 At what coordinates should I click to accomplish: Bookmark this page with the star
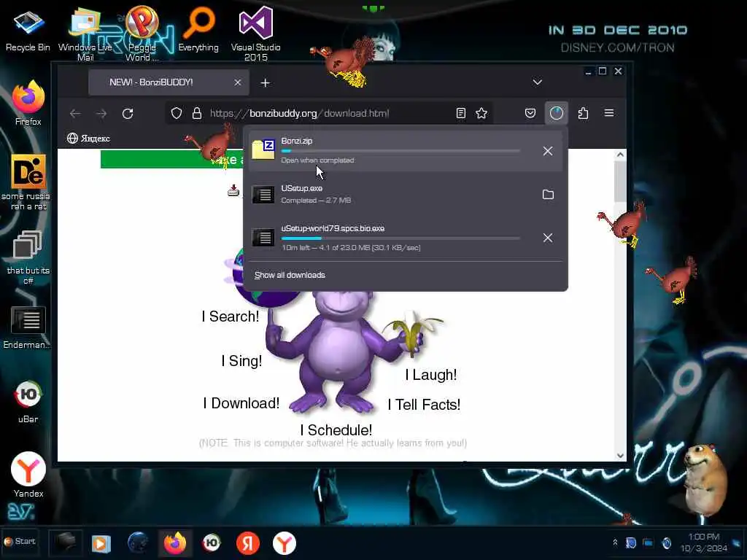tap(481, 113)
